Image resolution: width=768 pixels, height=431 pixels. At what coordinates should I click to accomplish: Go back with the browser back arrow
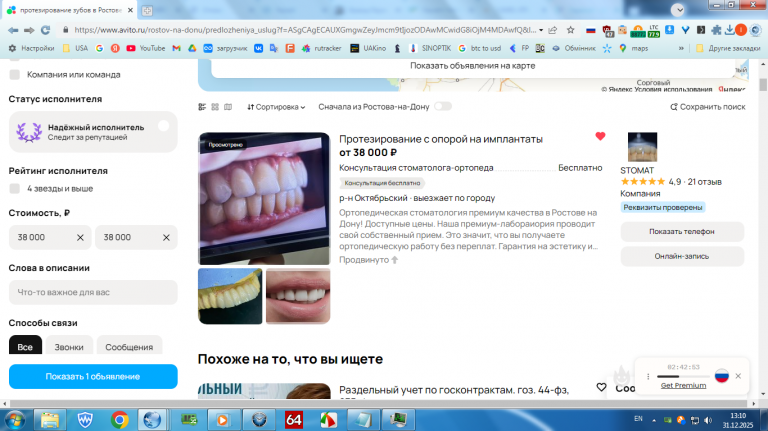pos(13,30)
